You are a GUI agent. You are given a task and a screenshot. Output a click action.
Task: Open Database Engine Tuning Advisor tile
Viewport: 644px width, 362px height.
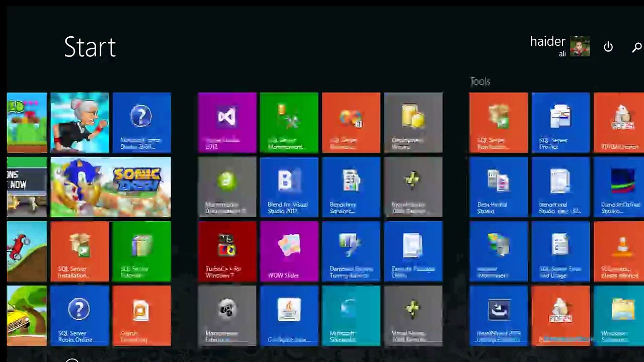351,251
